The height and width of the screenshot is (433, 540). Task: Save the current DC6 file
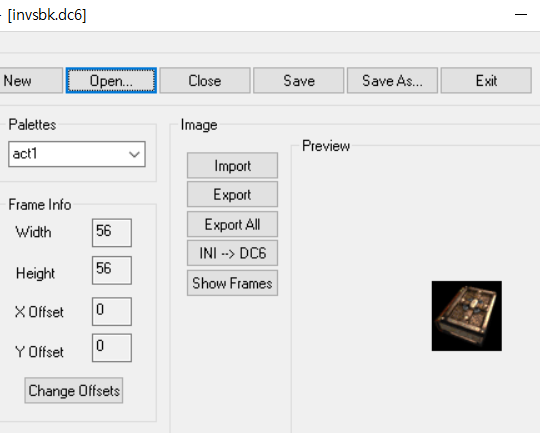(299, 81)
